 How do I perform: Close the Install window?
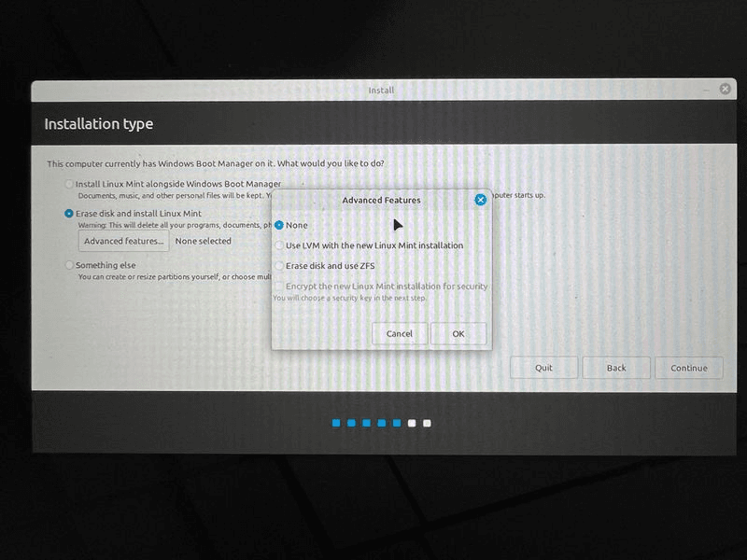pyautogui.click(x=726, y=89)
